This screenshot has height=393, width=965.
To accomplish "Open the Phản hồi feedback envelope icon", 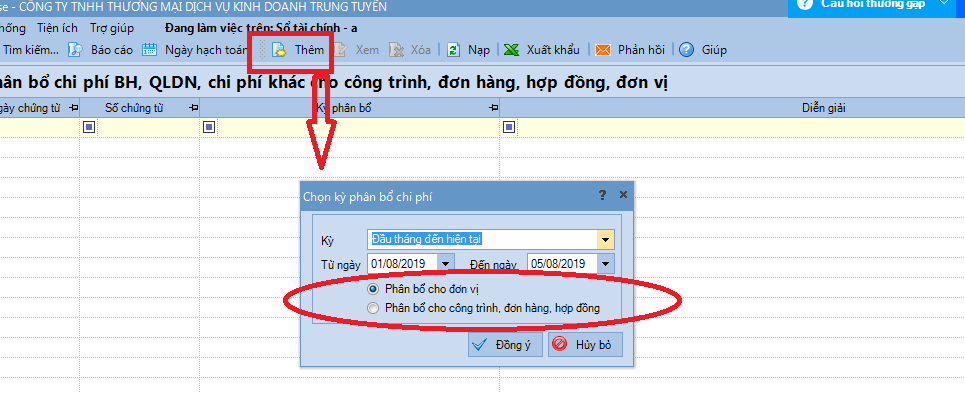I will (x=603, y=50).
